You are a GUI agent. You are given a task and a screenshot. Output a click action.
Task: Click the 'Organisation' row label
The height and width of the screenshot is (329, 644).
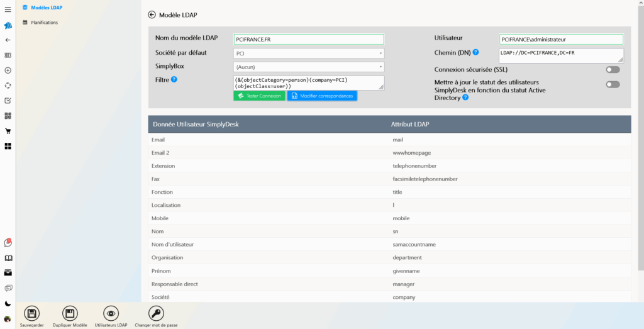[167, 257]
